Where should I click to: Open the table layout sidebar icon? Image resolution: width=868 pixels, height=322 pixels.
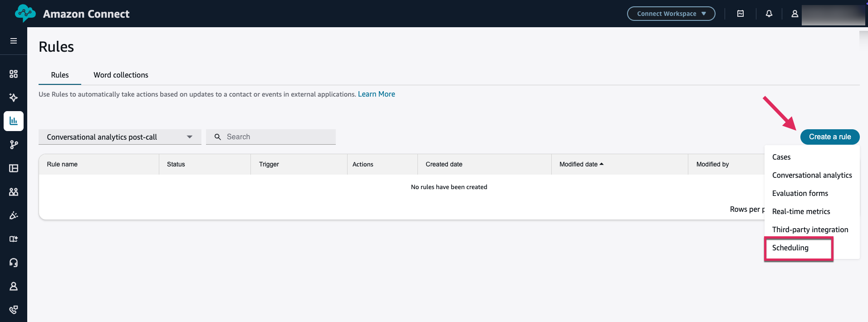click(14, 168)
